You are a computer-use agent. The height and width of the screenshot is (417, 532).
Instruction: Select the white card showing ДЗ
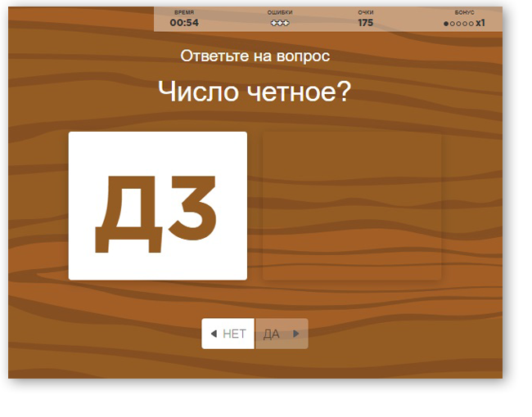(157, 206)
